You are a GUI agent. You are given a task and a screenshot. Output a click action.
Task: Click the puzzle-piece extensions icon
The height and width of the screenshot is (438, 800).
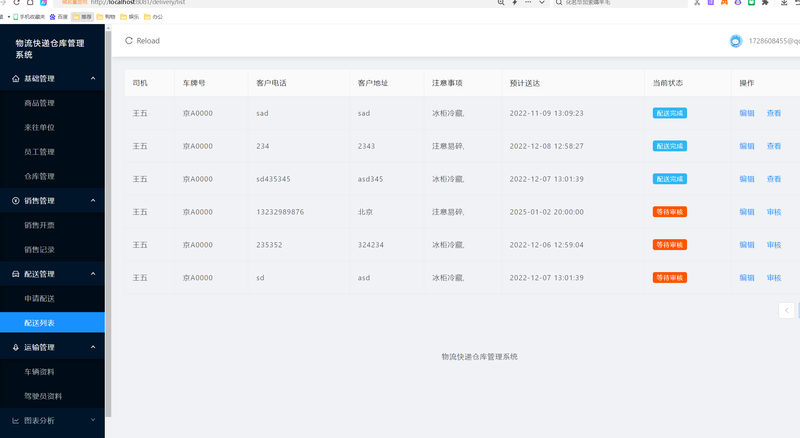point(765,2)
